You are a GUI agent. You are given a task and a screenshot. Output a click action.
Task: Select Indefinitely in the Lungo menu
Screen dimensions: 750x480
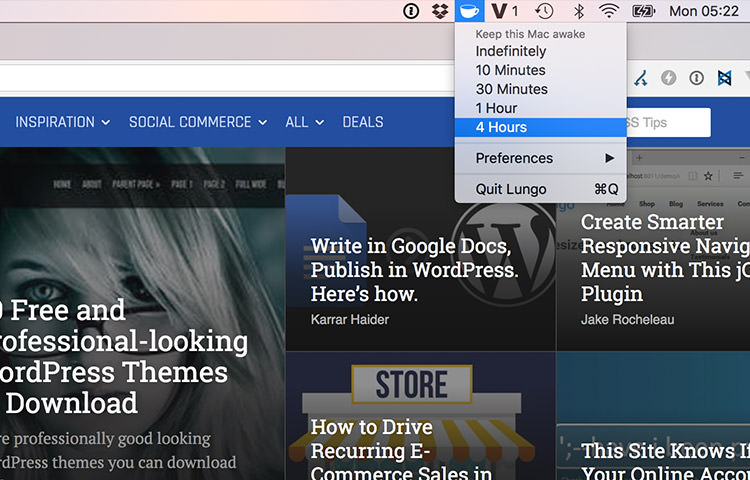click(511, 51)
